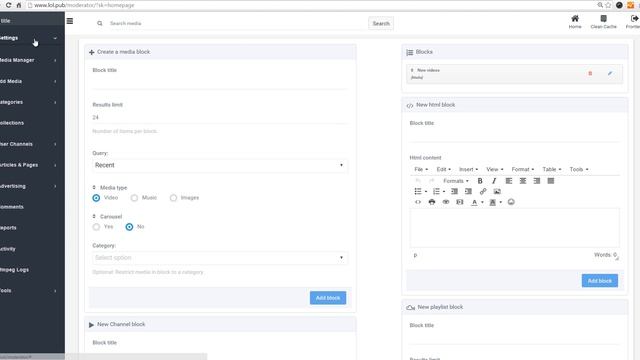
Task: Print with the printer icon in editor
Action: [x=432, y=202]
